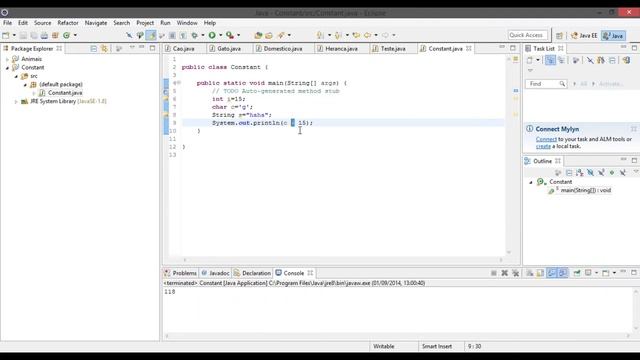Viewport: 640px width, 360px height.
Task: Open the New wizard dropdown arrow
Action: [14, 36]
